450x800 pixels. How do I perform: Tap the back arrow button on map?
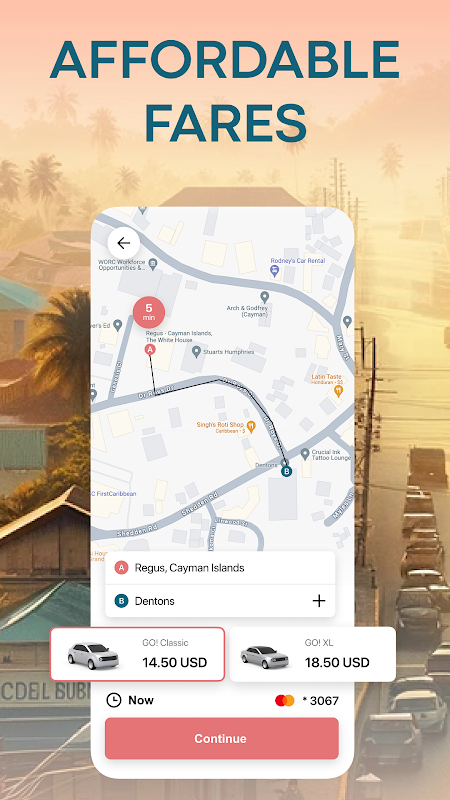click(x=123, y=243)
